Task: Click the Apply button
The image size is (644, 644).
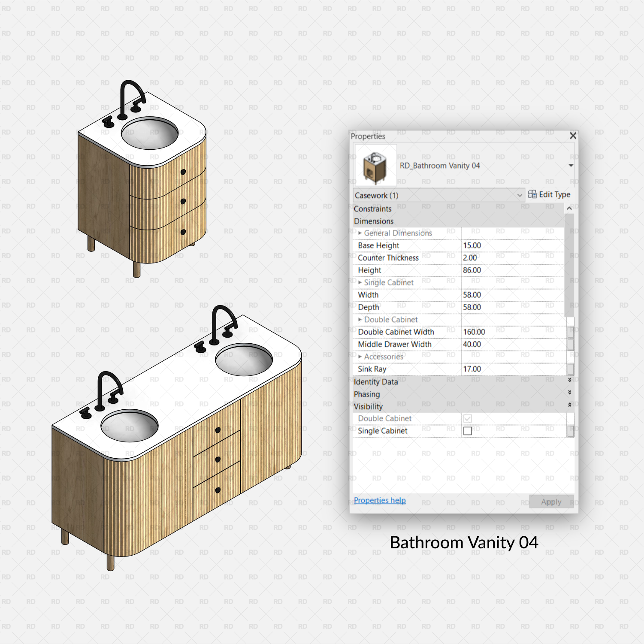Action: [x=551, y=501]
